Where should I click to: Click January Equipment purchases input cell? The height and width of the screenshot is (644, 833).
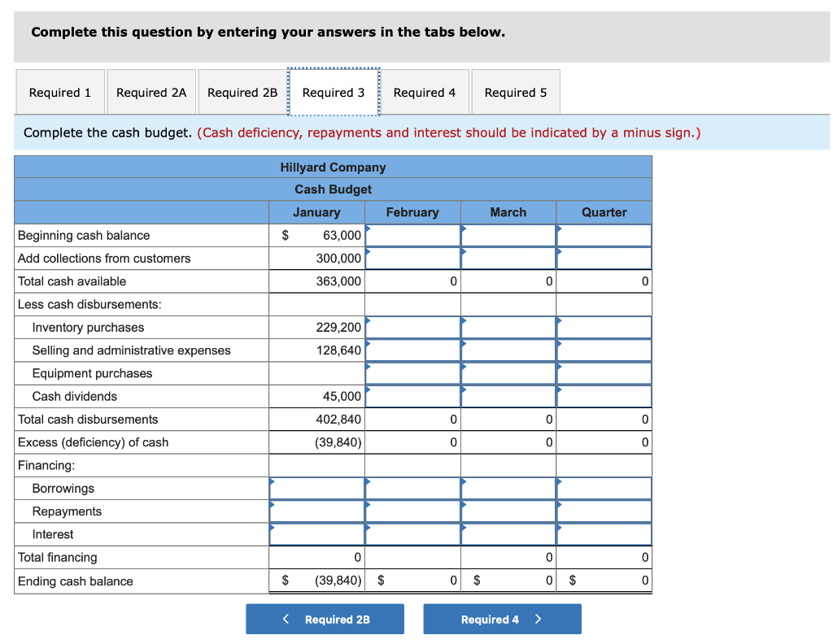pyautogui.click(x=316, y=373)
